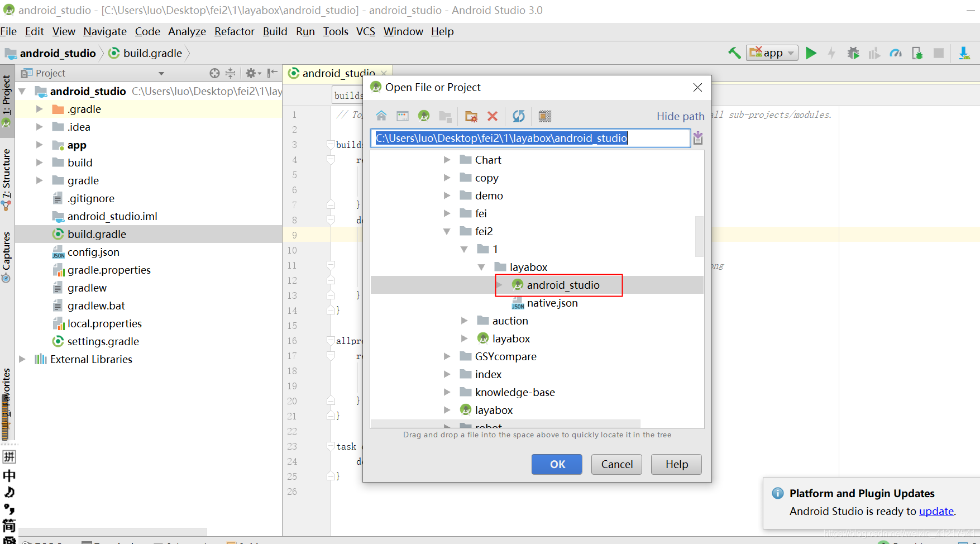This screenshot has width=980, height=544.
Task: Open the 7: Structure side tool window
Action: pyautogui.click(x=7, y=179)
